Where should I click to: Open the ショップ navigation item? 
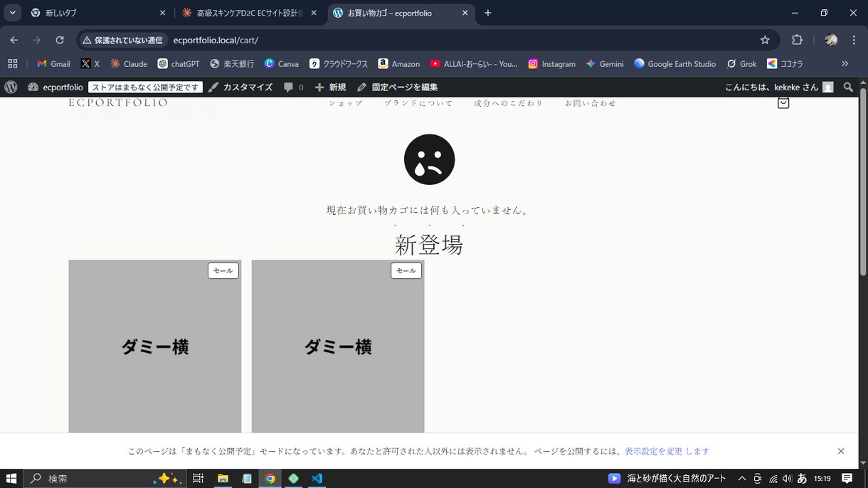click(346, 103)
